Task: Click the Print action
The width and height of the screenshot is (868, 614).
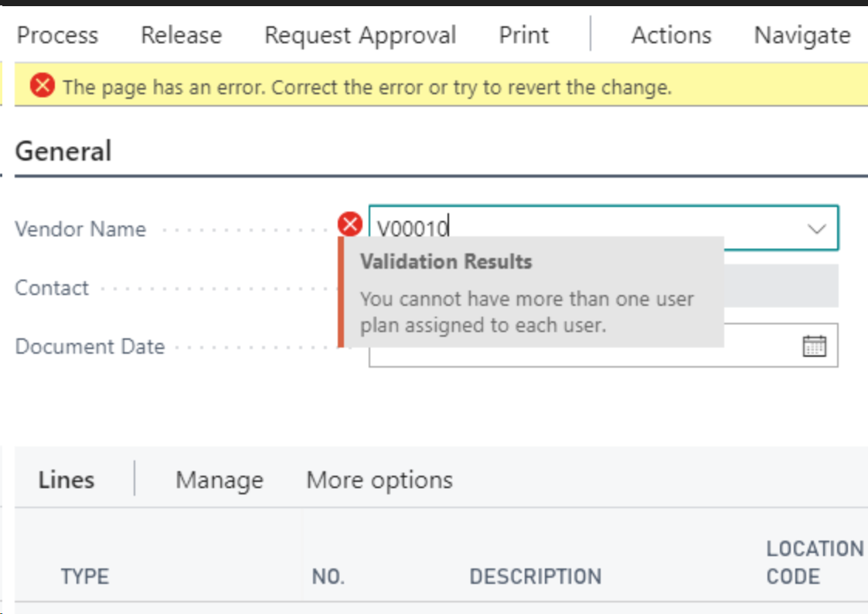Action: (523, 35)
